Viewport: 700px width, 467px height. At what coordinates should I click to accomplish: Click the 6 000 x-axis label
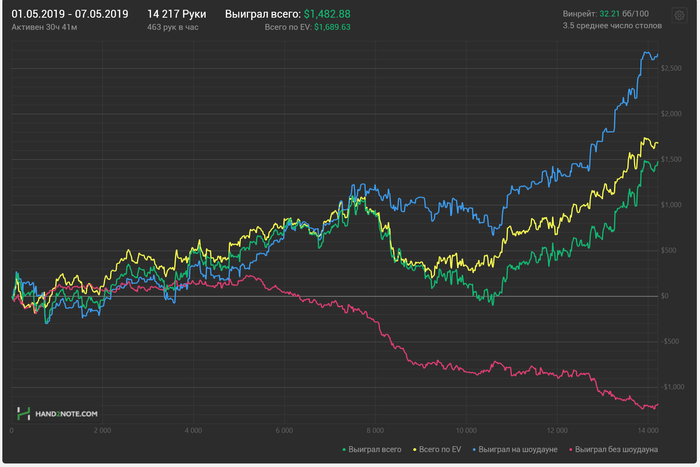(284, 431)
